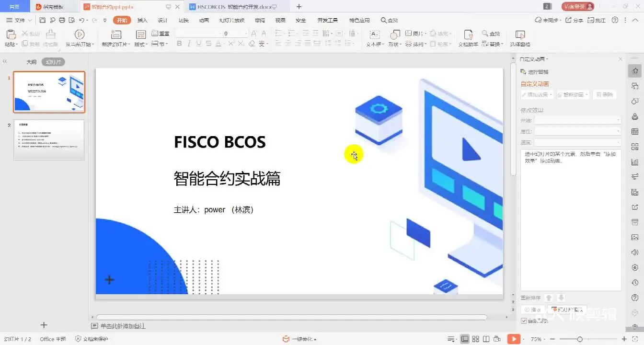This screenshot has height=345, width=644.
Task: Click the Add Effect button
Action: tap(537, 95)
